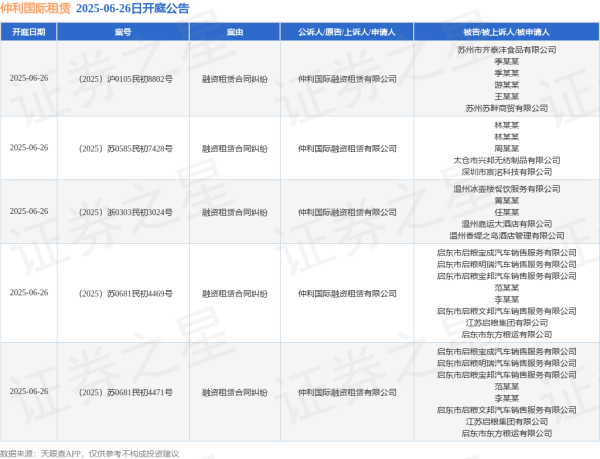Click the date in the 苏0681民初4469号 row
The height and width of the screenshot is (459, 600).
[29, 293]
